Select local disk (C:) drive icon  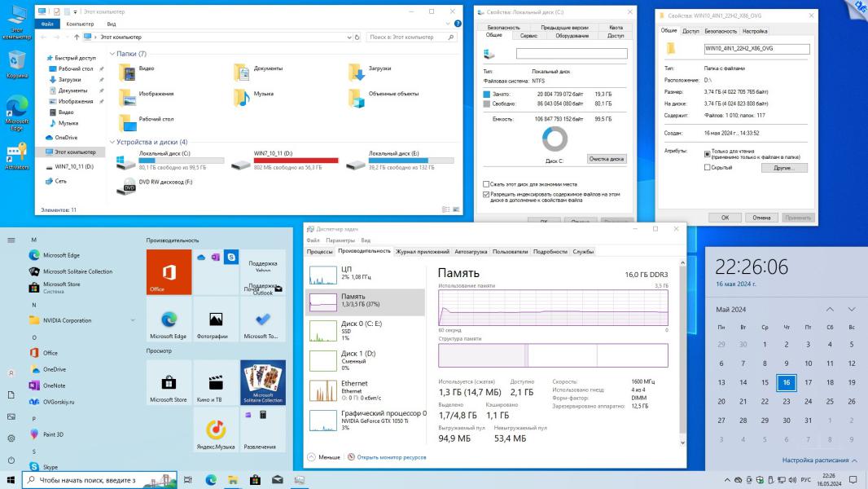(125, 161)
